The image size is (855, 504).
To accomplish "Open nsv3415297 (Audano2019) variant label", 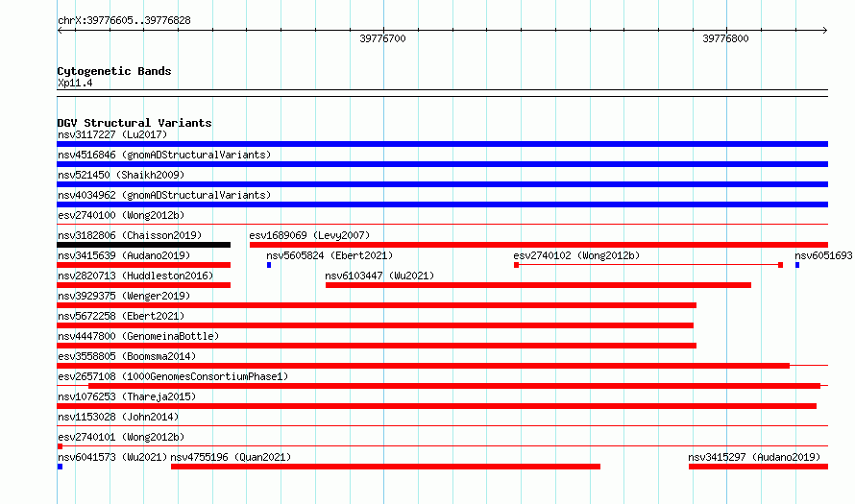I will (754, 457).
